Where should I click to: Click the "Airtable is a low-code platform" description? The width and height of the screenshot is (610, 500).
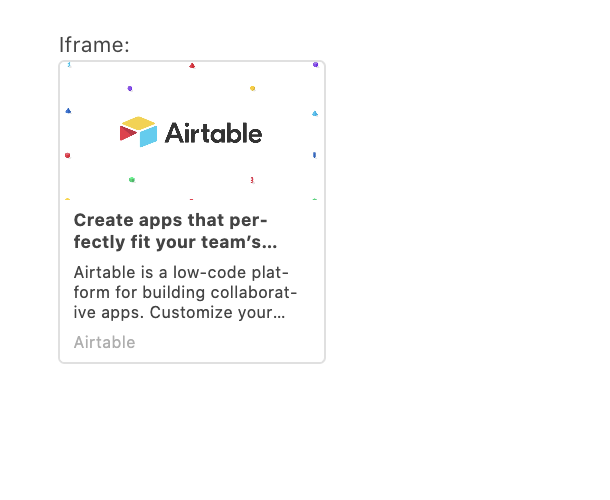point(185,292)
